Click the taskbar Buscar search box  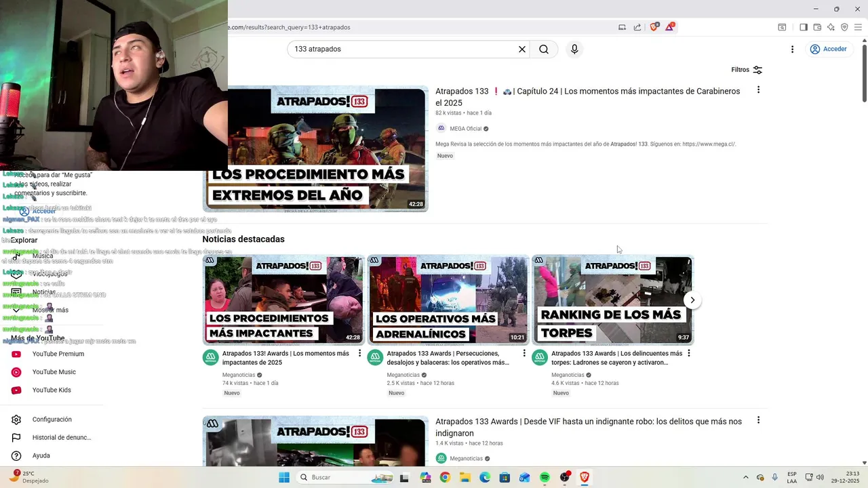pyautogui.click(x=344, y=477)
